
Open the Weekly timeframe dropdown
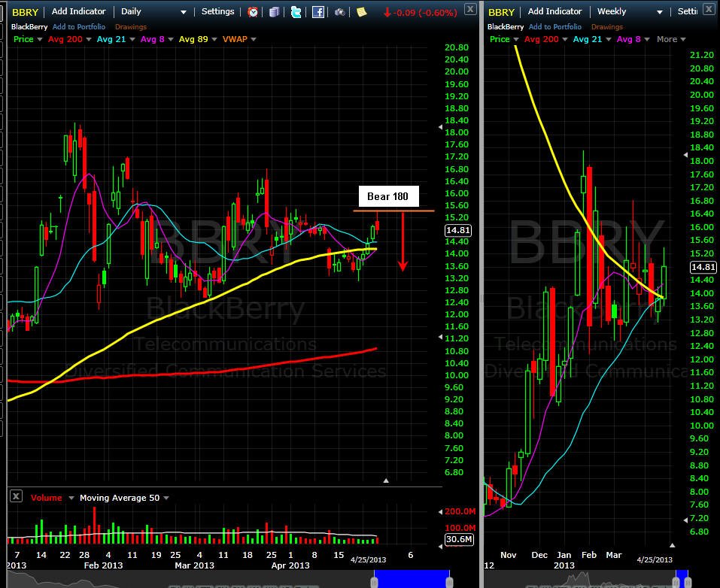pyautogui.click(x=630, y=11)
